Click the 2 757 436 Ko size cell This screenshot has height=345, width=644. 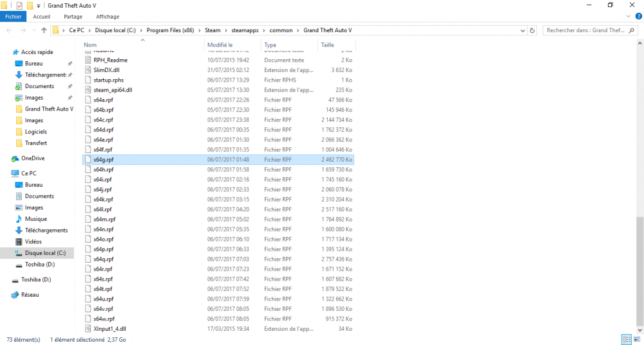(337, 259)
